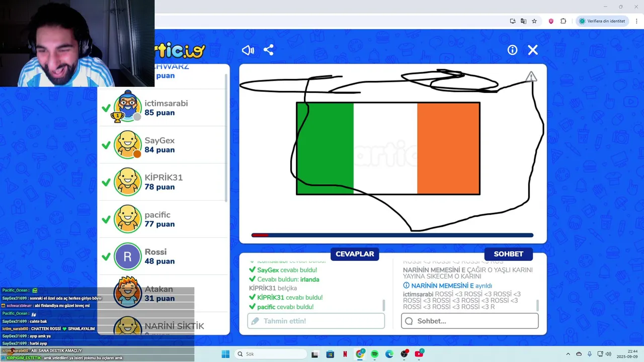Click the Verifiera din identitet button
Image resolution: width=644 pixels, height=362 pixels.
602,21
